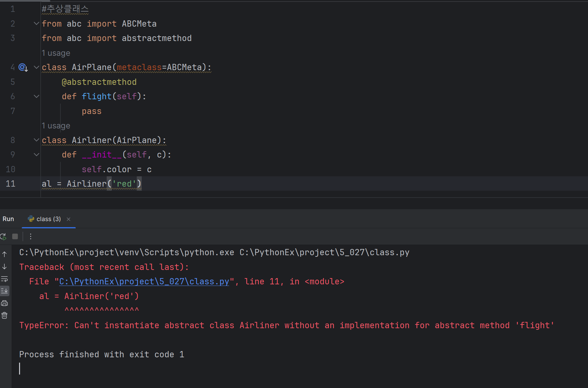Collapse the flight method fold arrow

tap(36, 96)
